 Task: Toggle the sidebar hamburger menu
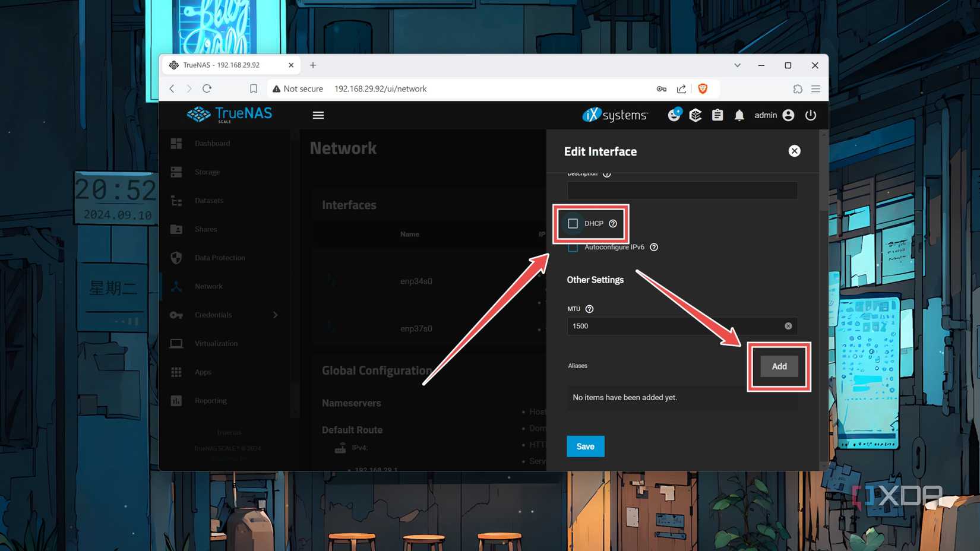point(318,115)
